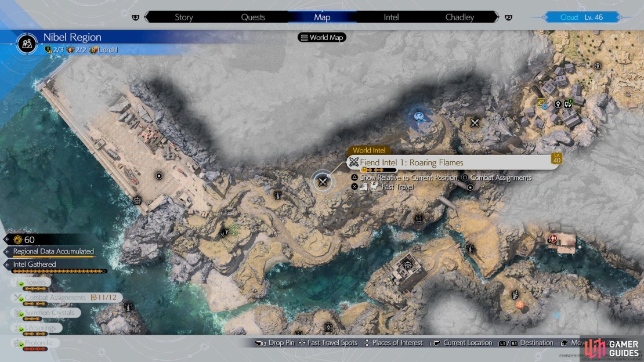Click the 11/12 assignments counter
Image resolution: width=644 pixels, height=362 pixels.
[104, 298]
